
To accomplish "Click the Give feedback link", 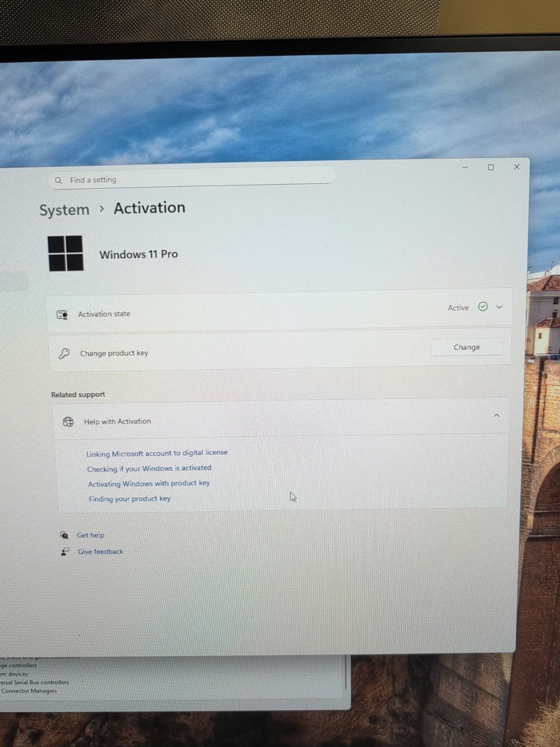I will coord(100,551).
